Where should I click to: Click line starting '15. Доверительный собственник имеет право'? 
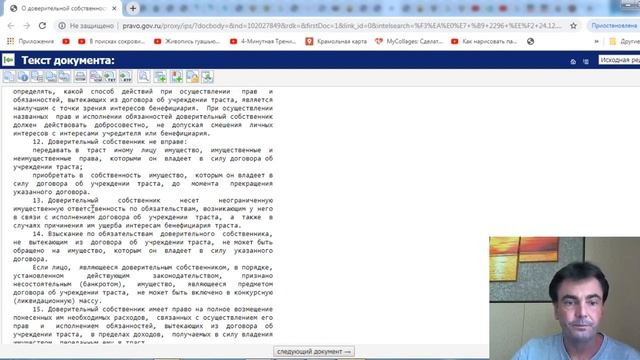(153, 309)
